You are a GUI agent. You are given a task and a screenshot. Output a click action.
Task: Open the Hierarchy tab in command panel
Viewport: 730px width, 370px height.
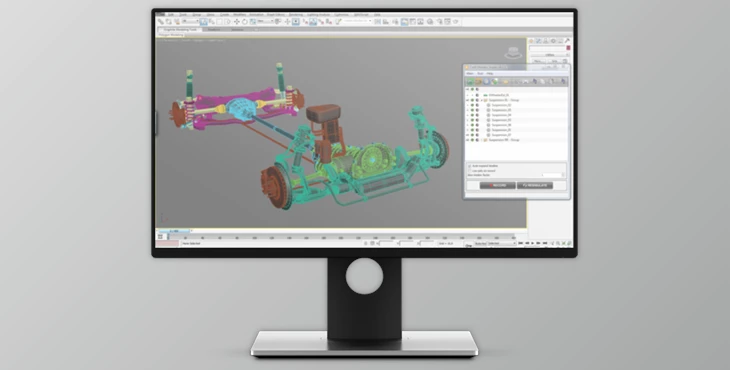[546, 41]
